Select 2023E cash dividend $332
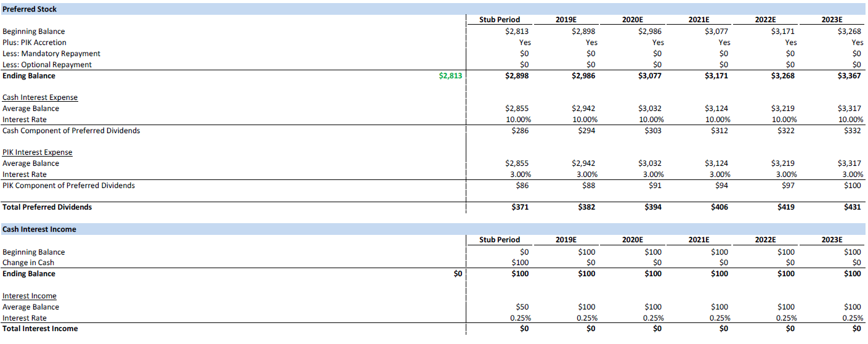This screenshot has height=344, width=868. 853,131
